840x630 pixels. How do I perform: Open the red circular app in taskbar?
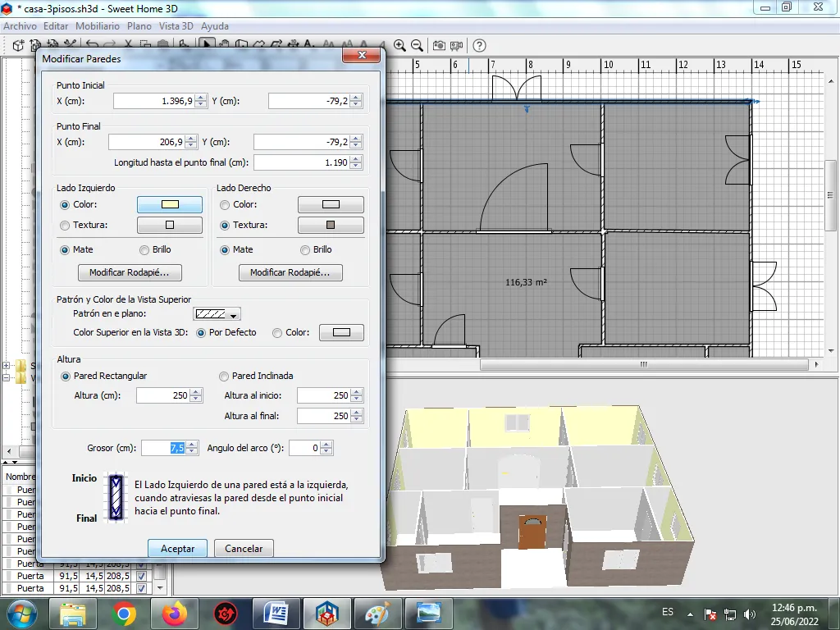pos(226,614)
